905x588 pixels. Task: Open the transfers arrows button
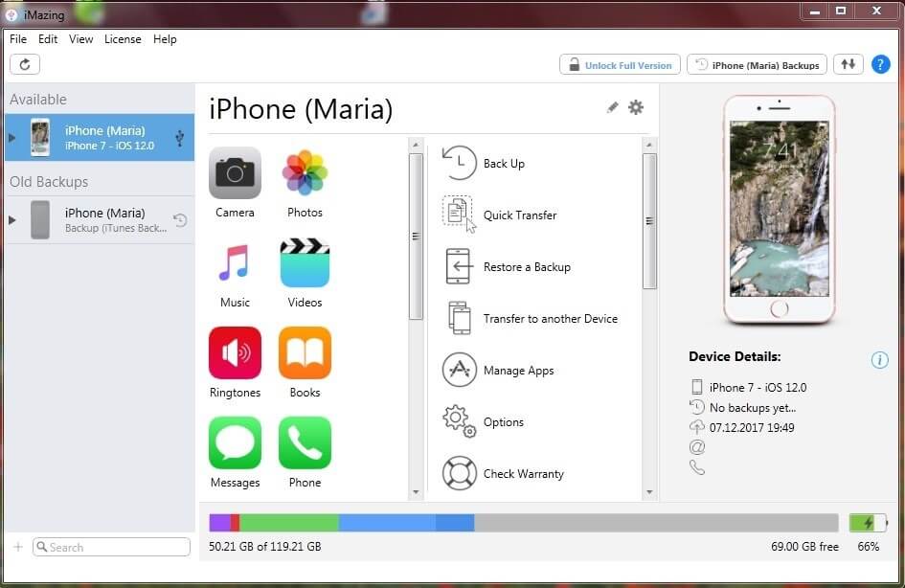click(848, 64)
